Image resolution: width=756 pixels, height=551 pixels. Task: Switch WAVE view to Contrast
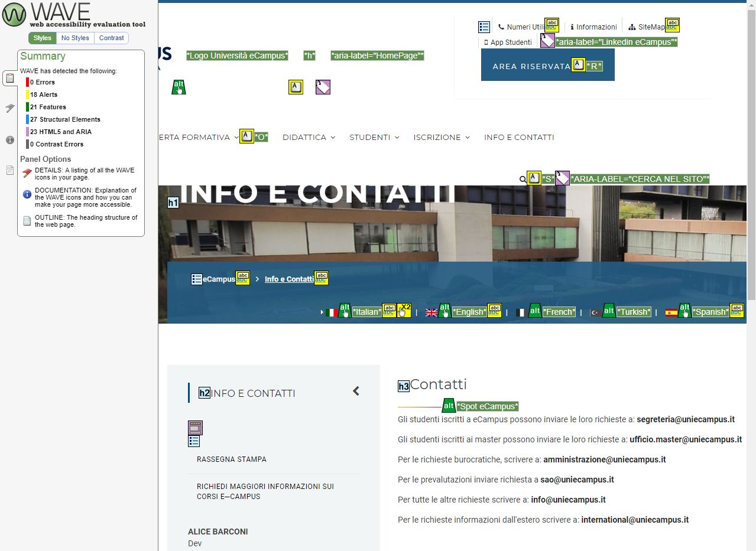112,38
